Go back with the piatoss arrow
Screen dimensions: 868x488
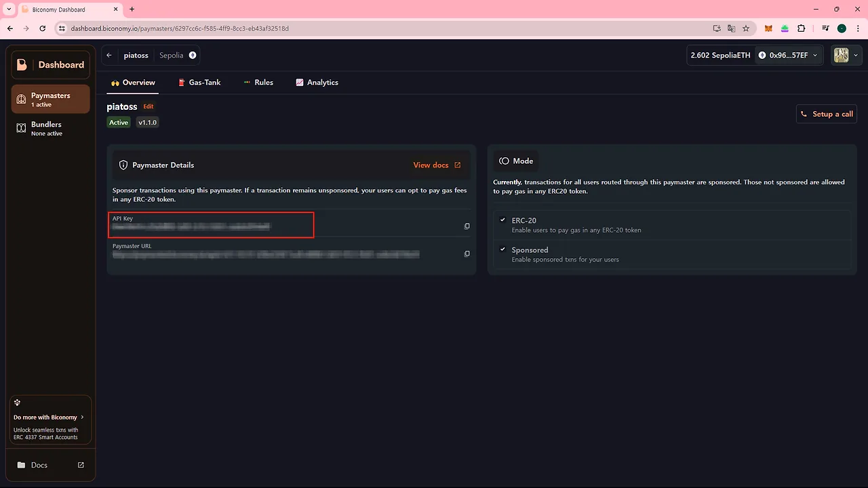pos(109,56)
